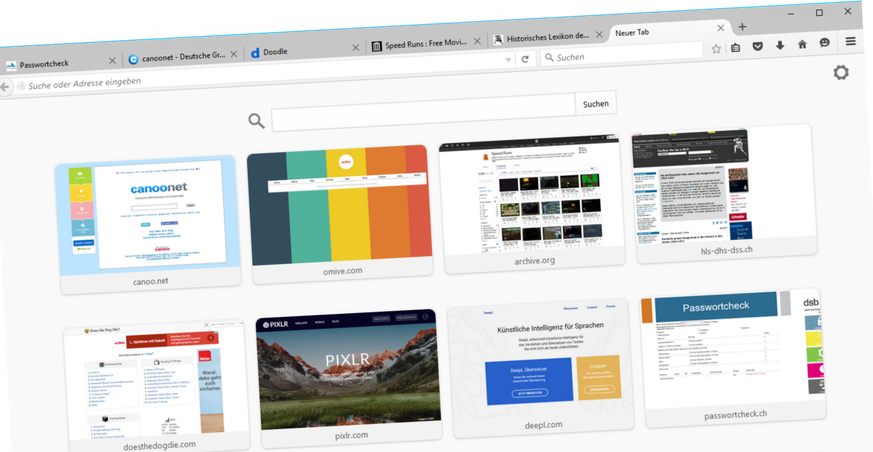Click the archive.org tile caption
Screen dimensions: 873x452
[534, 261]
